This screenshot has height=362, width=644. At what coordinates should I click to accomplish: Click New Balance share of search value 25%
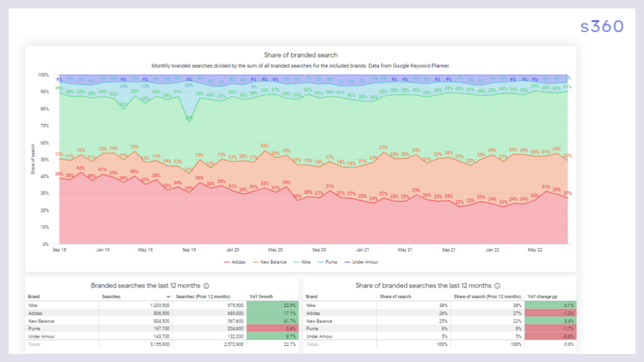point(443,321)
